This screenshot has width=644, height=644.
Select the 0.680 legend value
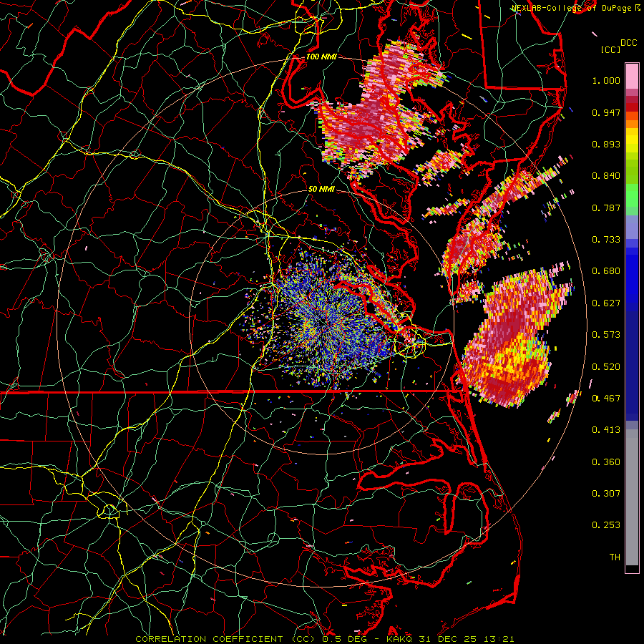coord(606,271)
